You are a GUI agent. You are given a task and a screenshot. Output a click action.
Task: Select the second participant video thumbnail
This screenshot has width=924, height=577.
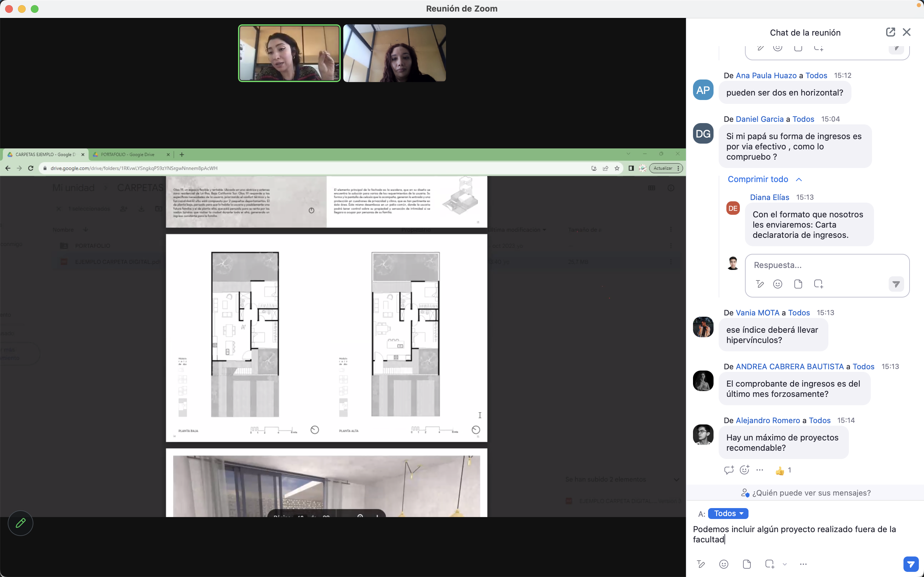pos(394,54)
